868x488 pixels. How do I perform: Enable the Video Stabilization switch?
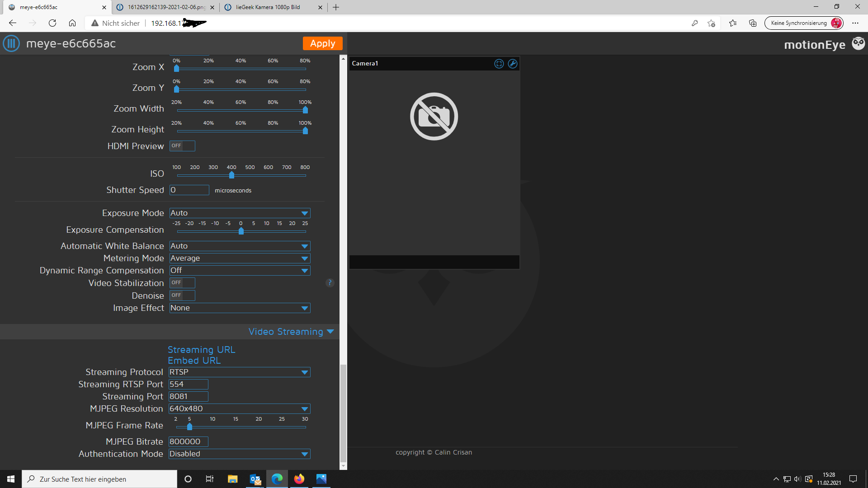tap(182, 283)
